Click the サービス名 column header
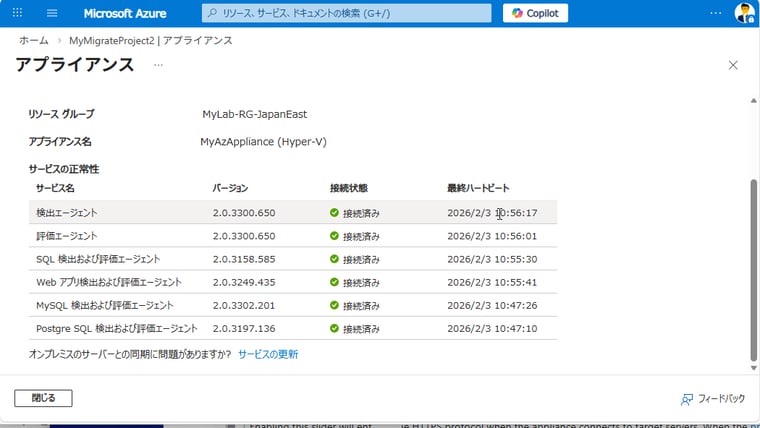Viewport: 760px width, 428px height. click(x=55, y=188)
